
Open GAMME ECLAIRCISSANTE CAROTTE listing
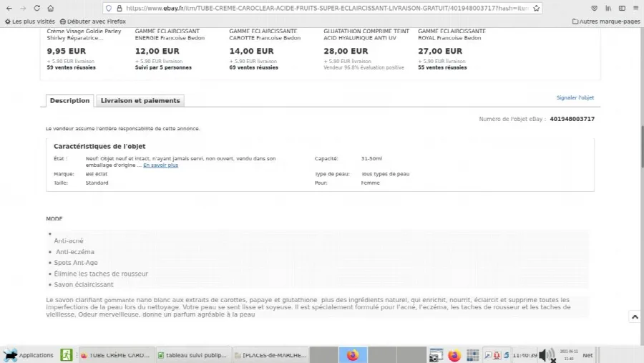265,34
